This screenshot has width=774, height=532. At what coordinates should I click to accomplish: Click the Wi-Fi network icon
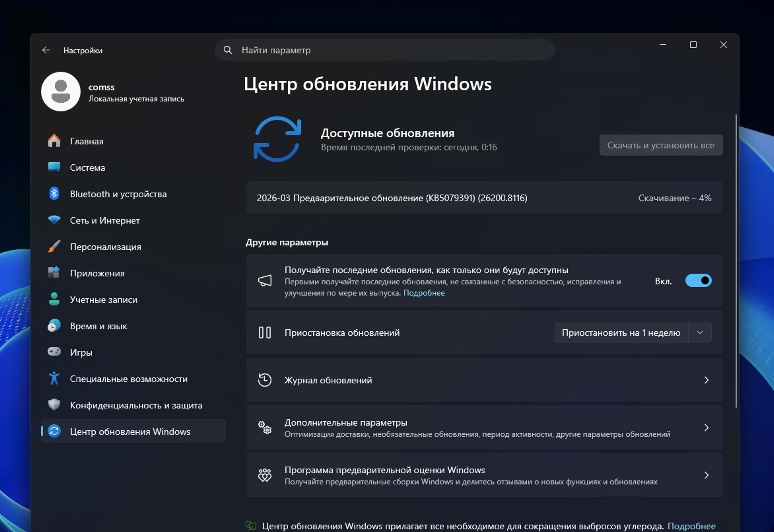pyautogui.click(x=54, y=220)
